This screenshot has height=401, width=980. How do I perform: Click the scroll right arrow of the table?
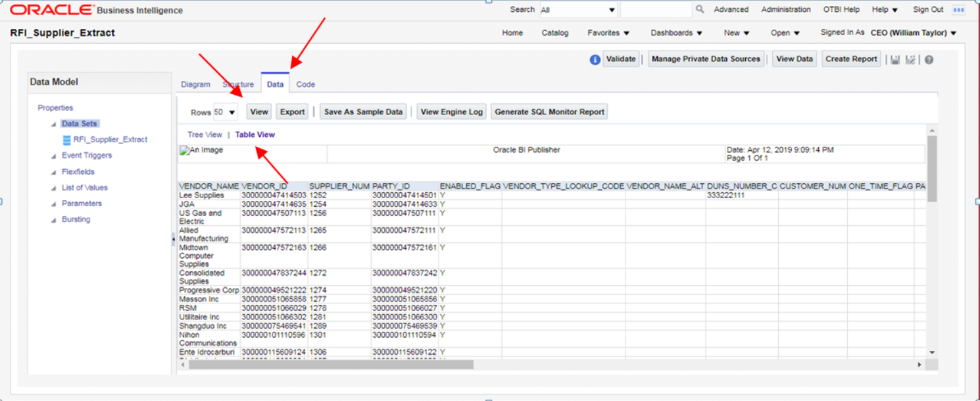(x=919, y=364)
